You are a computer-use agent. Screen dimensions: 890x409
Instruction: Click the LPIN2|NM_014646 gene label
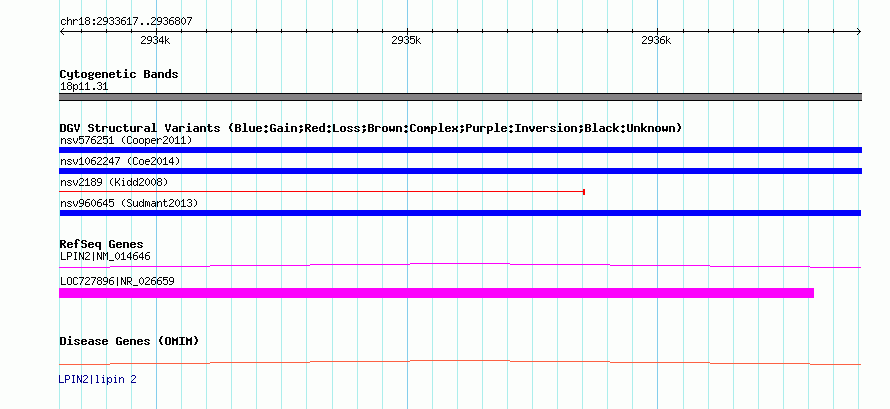tap(105, 256)
